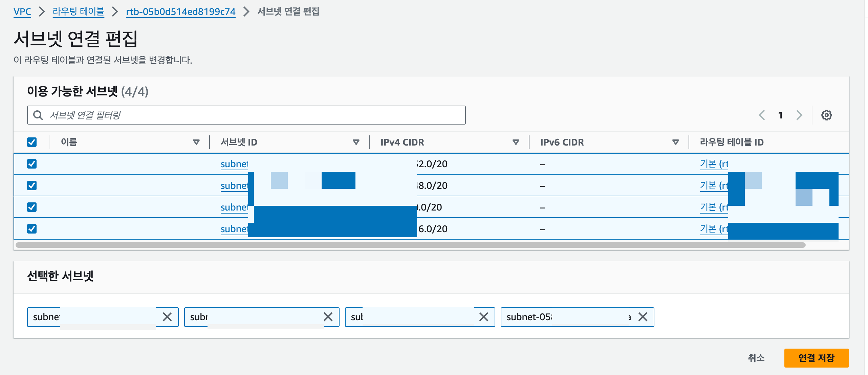Uncheck the first subnet row checkbox
The image size is (868, 375).
pos(32,164)
